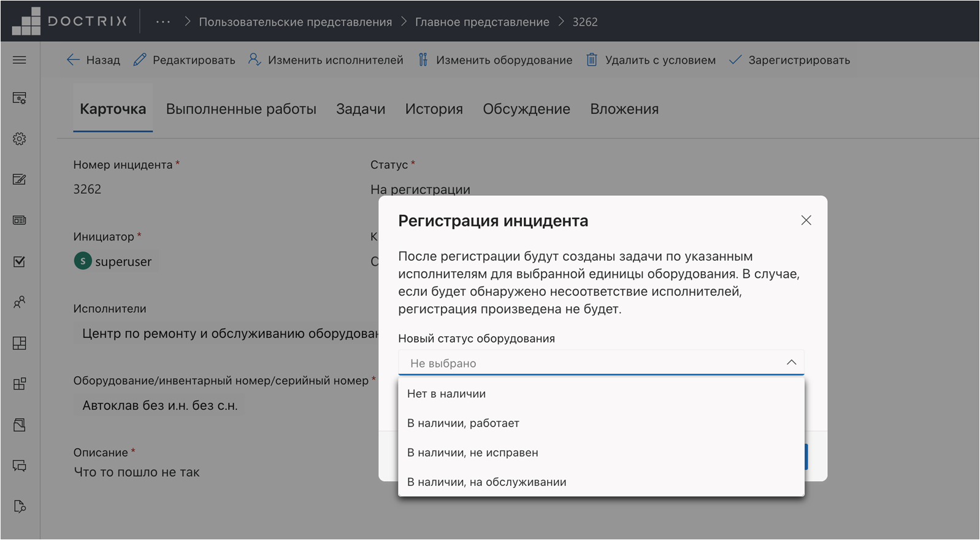Image resolution: width=980 pixels, height=540 pixels.
Task: Click Удалить с условием trash button
Action: click(x=651, y=60)
